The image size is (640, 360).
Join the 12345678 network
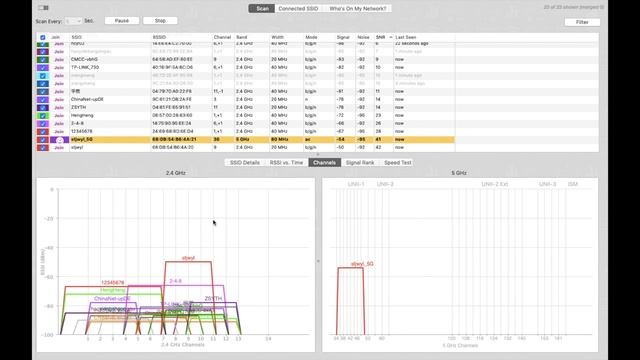pyautogui.click(x=59, y=131)
